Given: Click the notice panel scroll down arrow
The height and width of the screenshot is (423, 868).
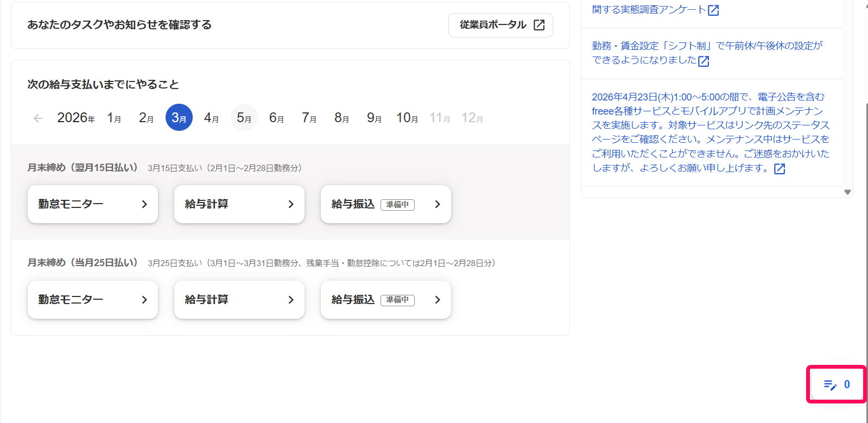Looking at the screenshot, I should [847, 192].
